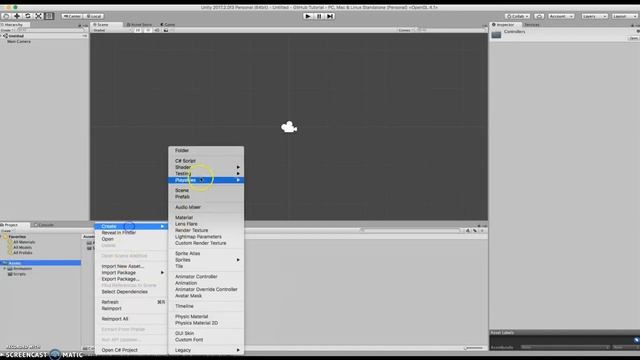Expand the Testing submenu

(x=206, y=173)
